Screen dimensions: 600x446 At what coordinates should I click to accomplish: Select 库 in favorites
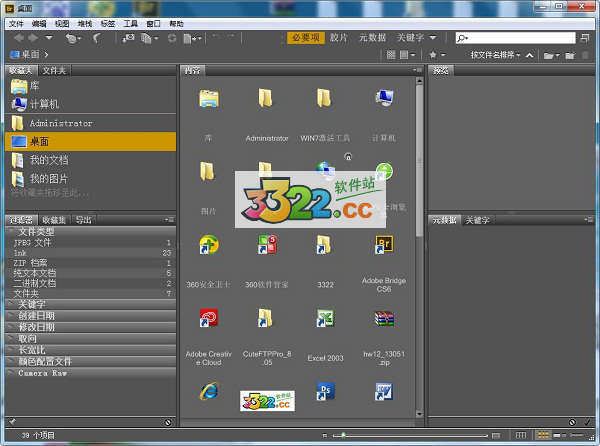[91, 86]
